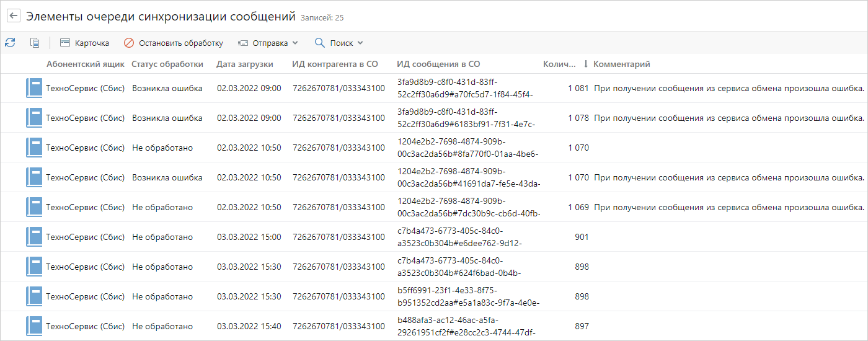The height and width of the screenshot is (341, 868).
Task: Click the ИД сообщения в СО header
Action: point(438,64)
